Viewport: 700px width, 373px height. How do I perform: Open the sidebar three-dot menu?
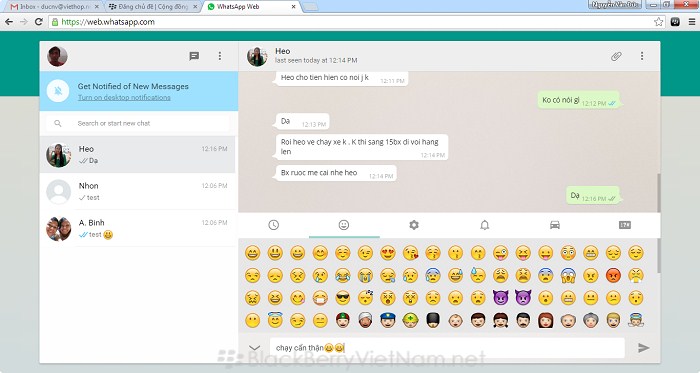point(220,56)
